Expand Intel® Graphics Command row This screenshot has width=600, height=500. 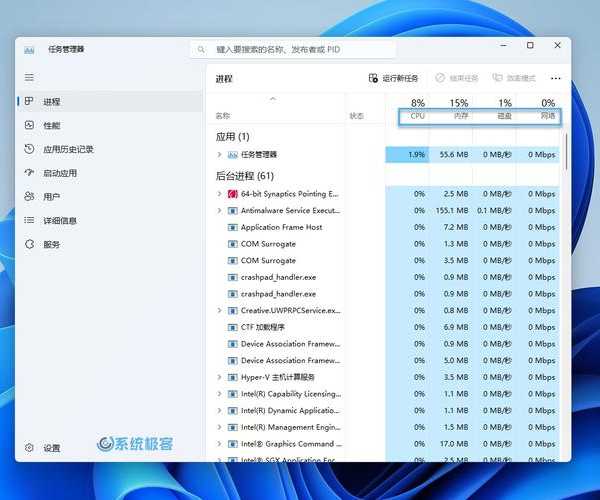(x=219, y=444)
